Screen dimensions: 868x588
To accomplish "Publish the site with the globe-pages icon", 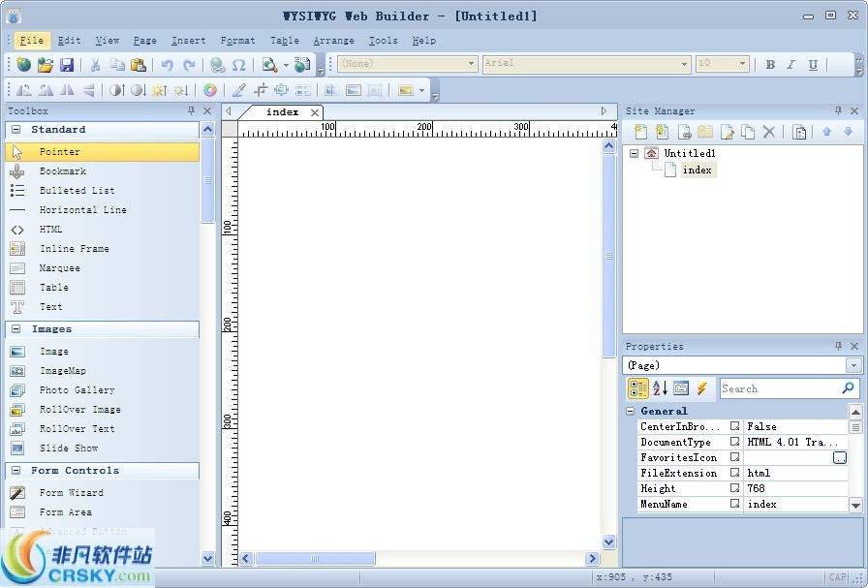I will coord(302,65).
